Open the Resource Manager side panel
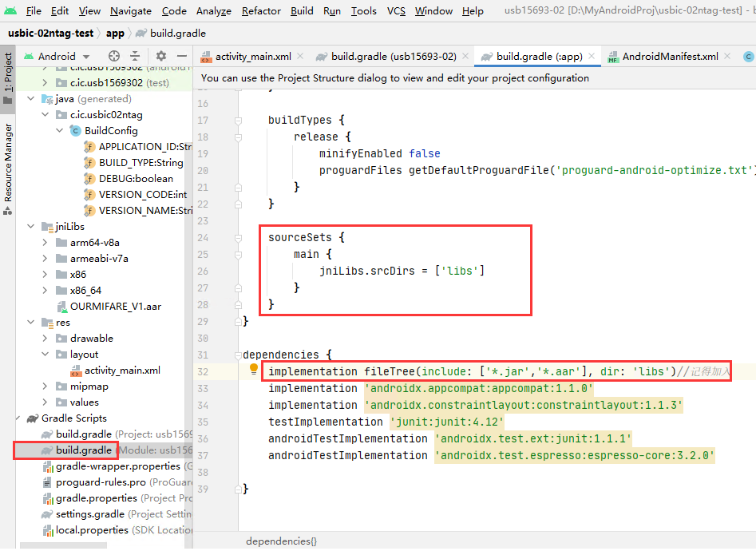 pyautogui.click(x=8, y=164)
